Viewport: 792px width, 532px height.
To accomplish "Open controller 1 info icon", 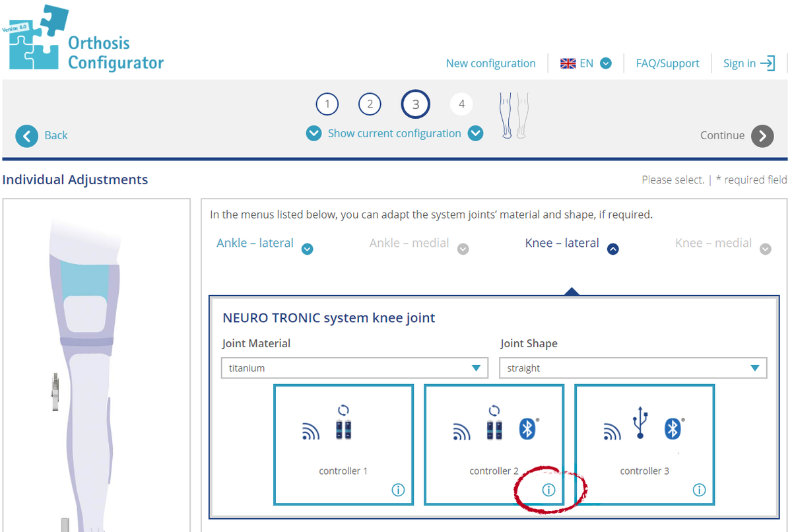I will [x=398, y=490].
